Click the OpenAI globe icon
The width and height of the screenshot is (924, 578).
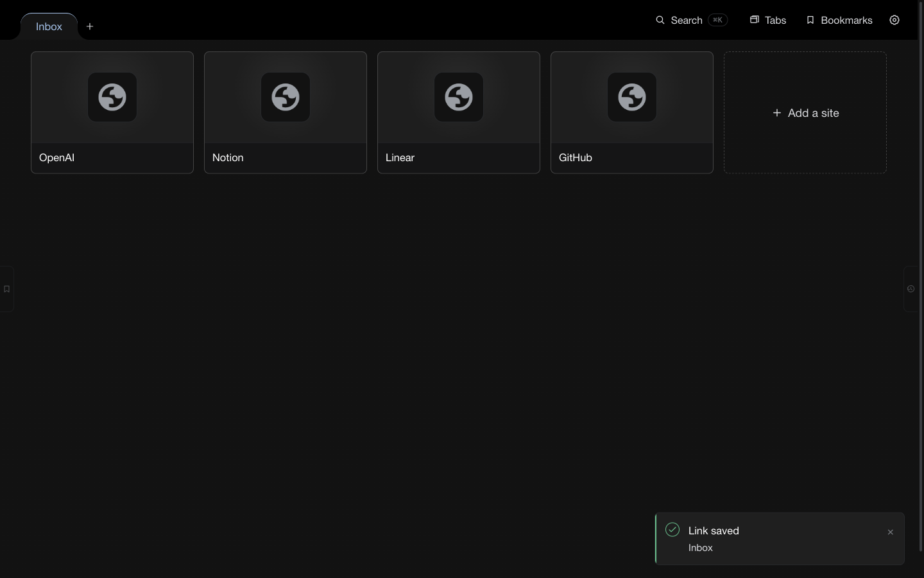[112, 97]
